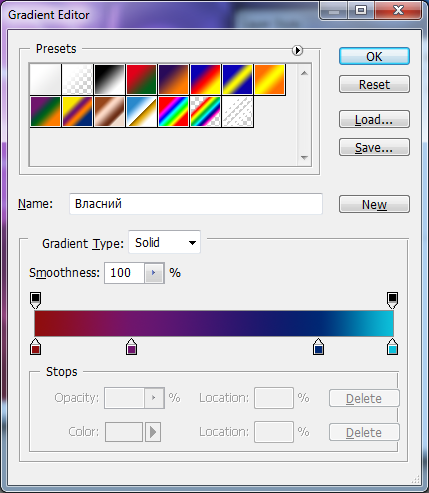This screenshot has height=493, width=429.
Task: Open the Smoothness slider arrow
Action: [x=154, y=273]
